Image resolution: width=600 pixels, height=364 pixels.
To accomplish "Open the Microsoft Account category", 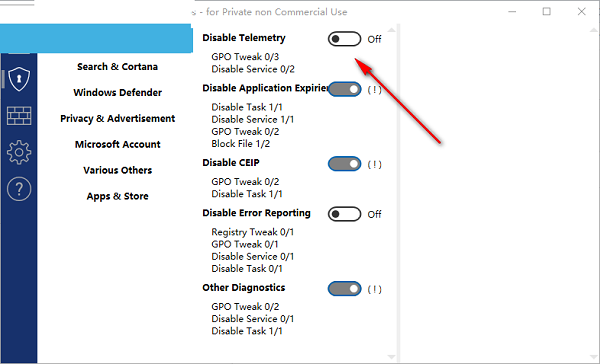I will click(x=117, y=144).
